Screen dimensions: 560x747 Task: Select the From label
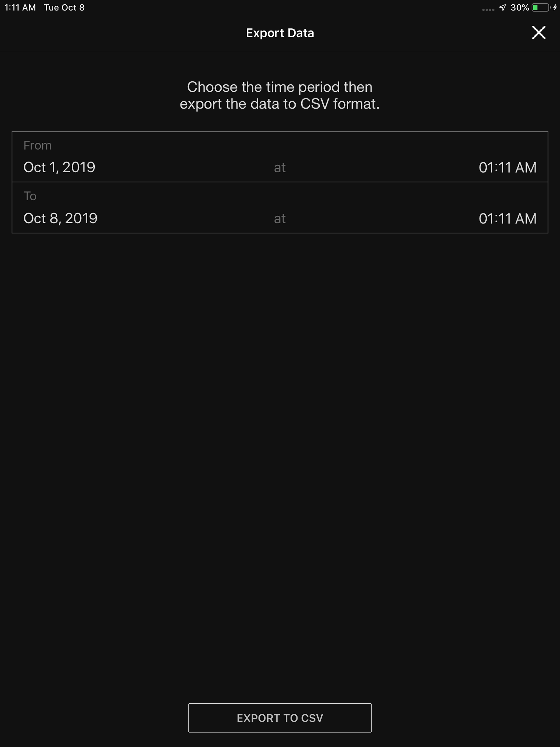37,145
